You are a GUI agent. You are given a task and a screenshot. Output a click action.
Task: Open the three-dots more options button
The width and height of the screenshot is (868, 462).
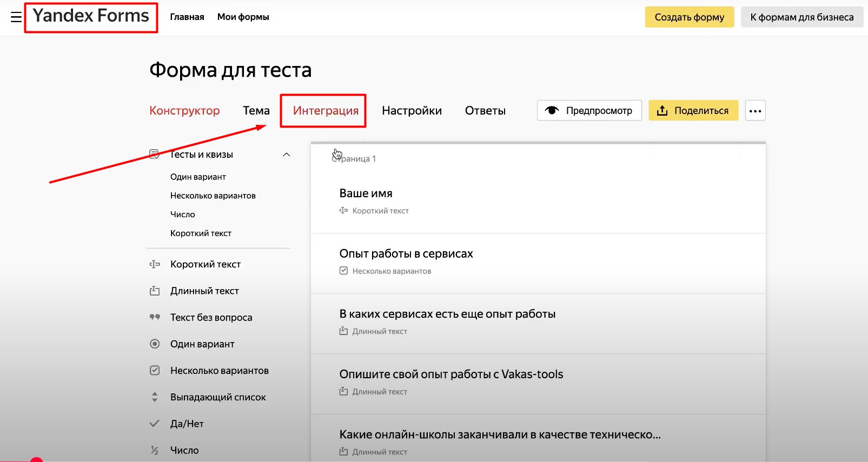click(x=755, y=111)
